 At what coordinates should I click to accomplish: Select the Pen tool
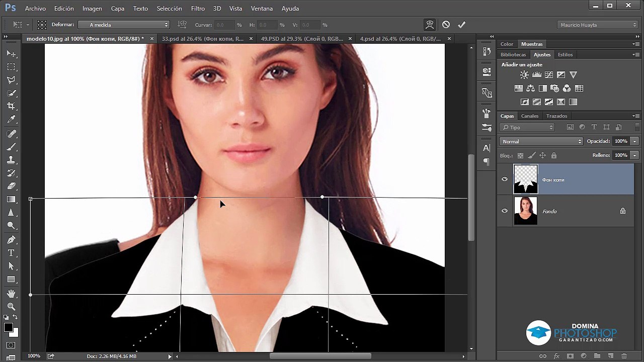tap(11, 240)
